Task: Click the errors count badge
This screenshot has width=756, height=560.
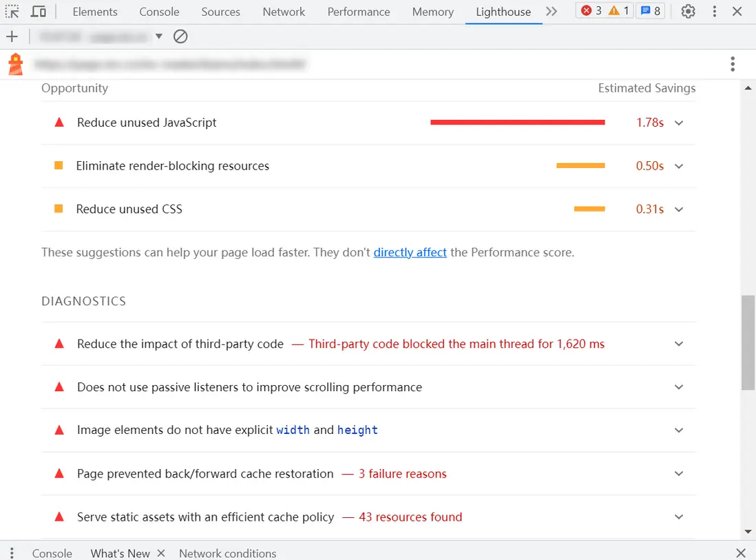Action: click(591, 11)
